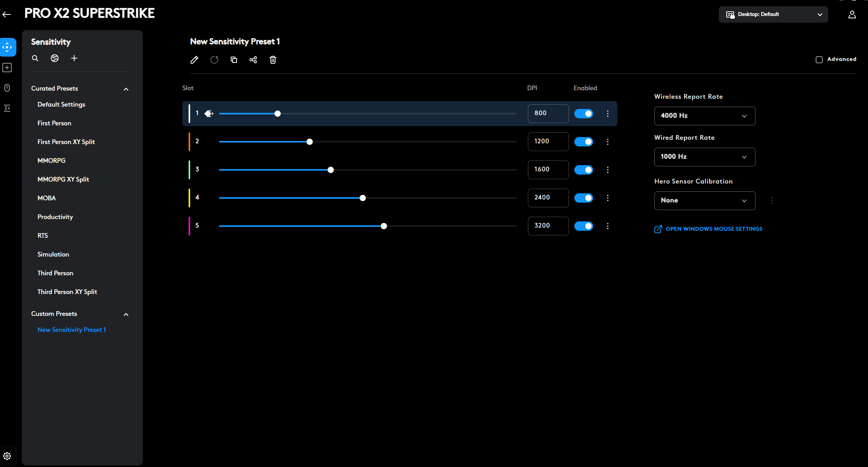Turn off the slot 5 enabled switch
The width and height of the screenshot is (868, 467).
(584, 226)
